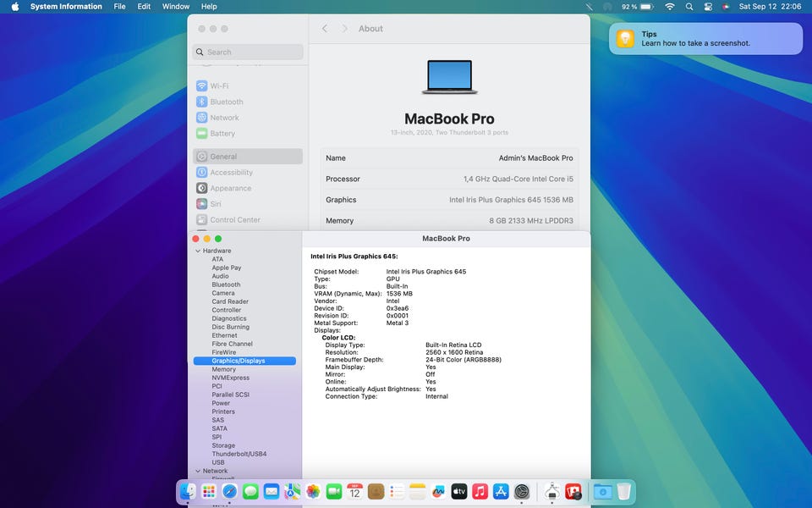Open the Trash in the dock
812x508 pixels.
pos(624,491)
